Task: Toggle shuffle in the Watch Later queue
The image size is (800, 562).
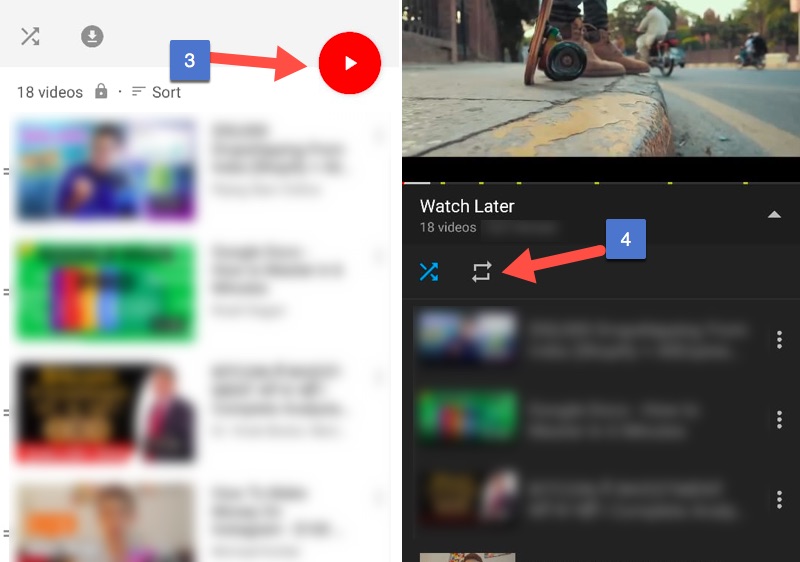Action: pos(429,272)
